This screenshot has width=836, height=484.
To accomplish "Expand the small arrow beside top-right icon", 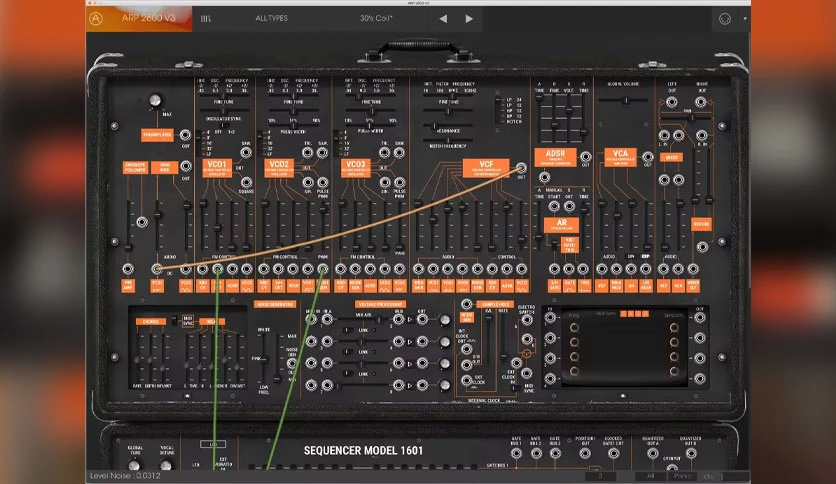I will click(745, 19).
